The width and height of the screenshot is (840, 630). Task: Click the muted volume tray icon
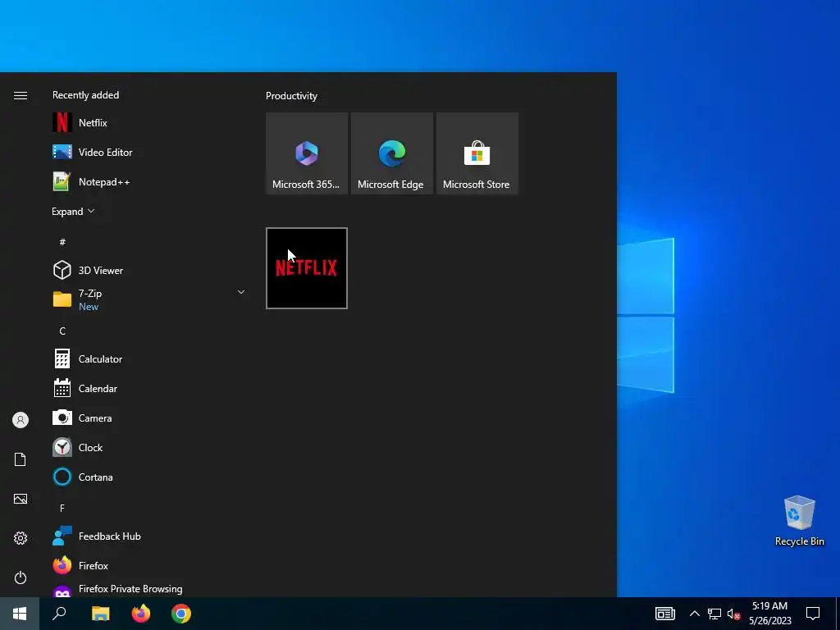[733, 614]
